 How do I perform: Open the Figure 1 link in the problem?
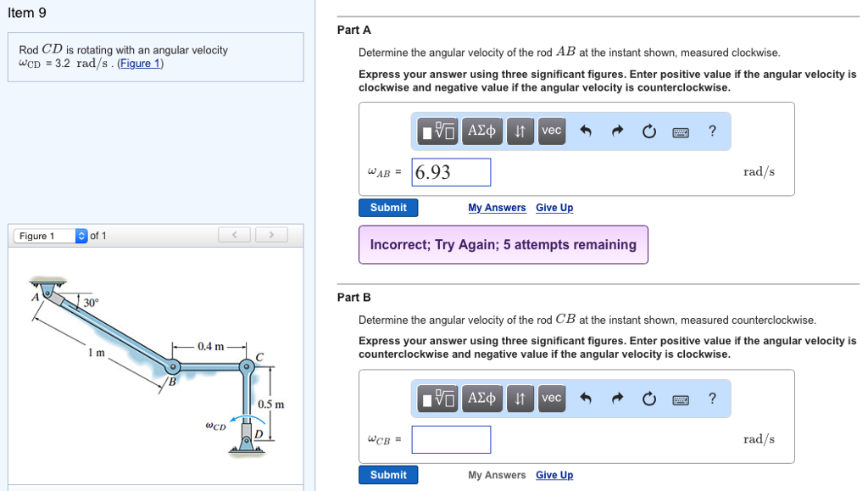click(x=141, y=62)
